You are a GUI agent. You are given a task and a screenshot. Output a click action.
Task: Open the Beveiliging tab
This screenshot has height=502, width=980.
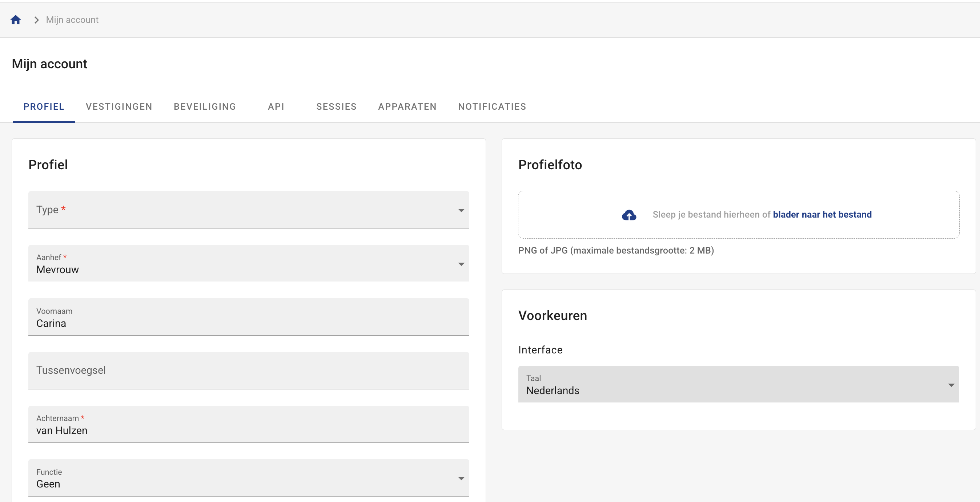coord(205,106)
